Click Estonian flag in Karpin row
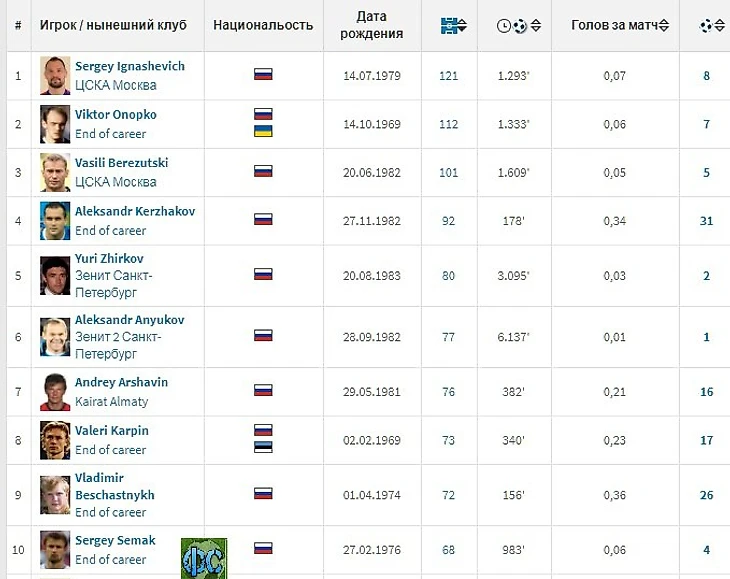Viewport: 730px width, 579px height. pyautogui.click(x=263, y=447)
